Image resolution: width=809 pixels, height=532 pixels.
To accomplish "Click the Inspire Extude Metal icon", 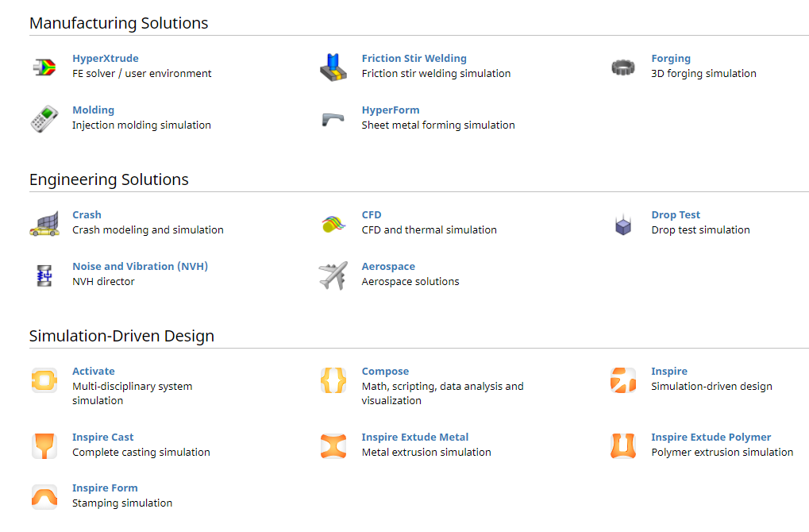I will 333,445.
